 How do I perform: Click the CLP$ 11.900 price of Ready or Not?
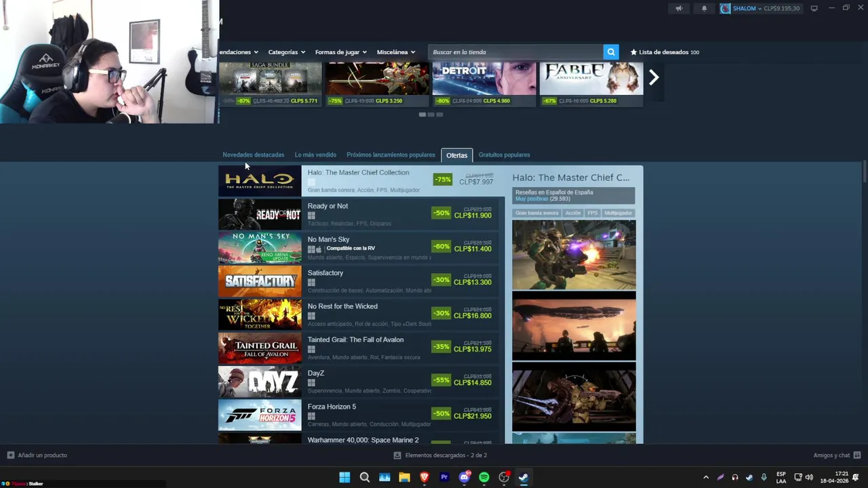click(473, 216)
